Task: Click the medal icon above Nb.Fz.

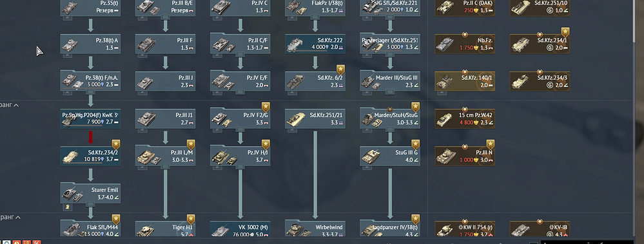Action: [465, 35]
